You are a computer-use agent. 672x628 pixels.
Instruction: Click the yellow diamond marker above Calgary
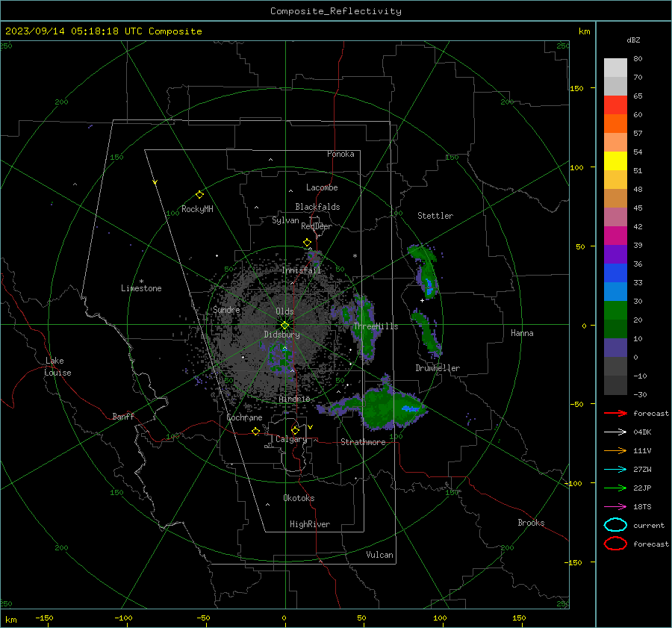(295, 430)
